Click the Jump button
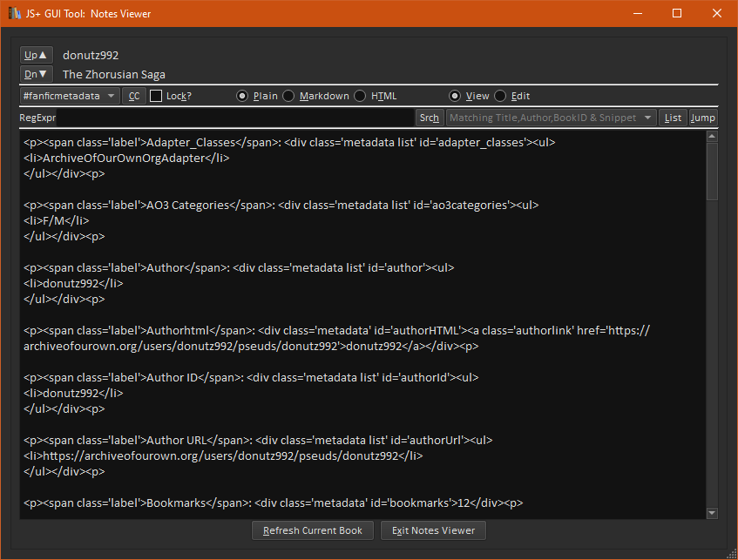The height and width of the screenshot is (560, 738). 702,118
